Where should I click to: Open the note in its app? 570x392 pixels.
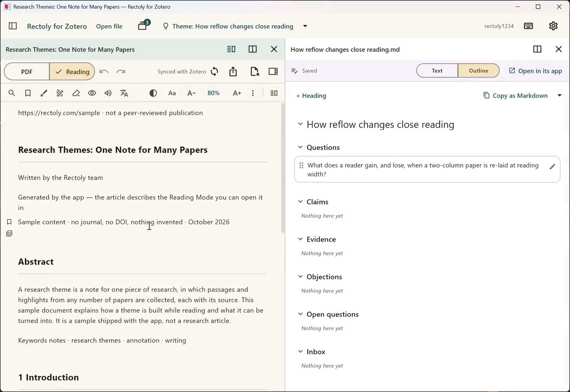click(x=535, y=70)
